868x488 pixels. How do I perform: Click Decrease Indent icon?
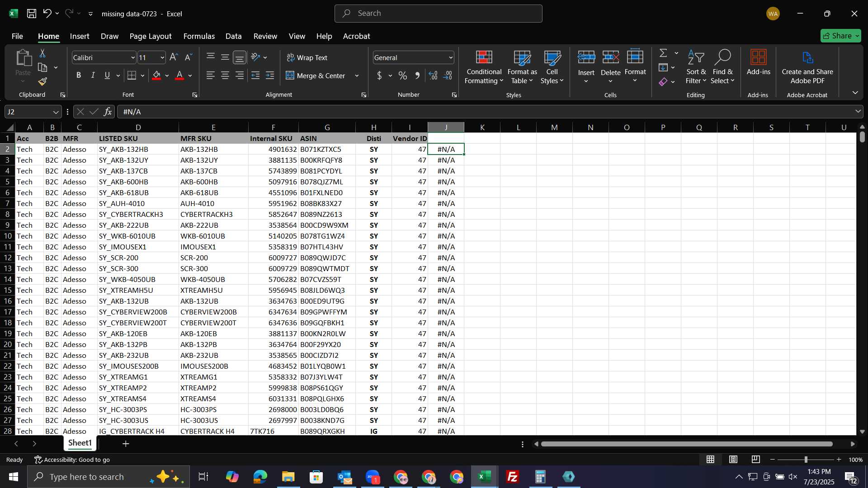click(x=255, y=75)
